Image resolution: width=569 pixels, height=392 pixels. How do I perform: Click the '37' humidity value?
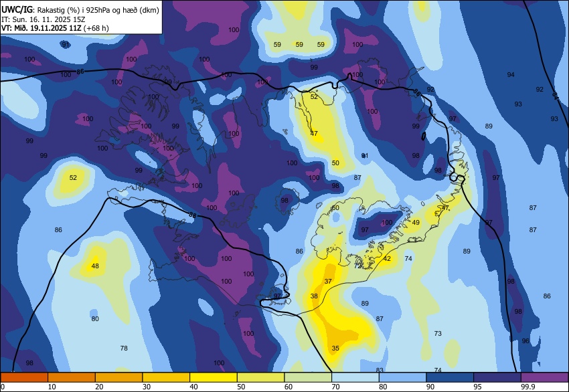click(x=328, y=281)
